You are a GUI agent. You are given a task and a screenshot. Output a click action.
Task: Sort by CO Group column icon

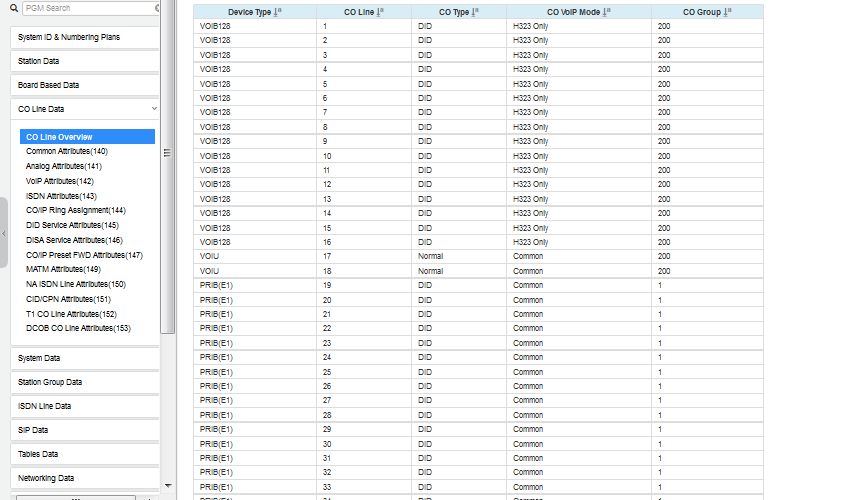(726, 12)
